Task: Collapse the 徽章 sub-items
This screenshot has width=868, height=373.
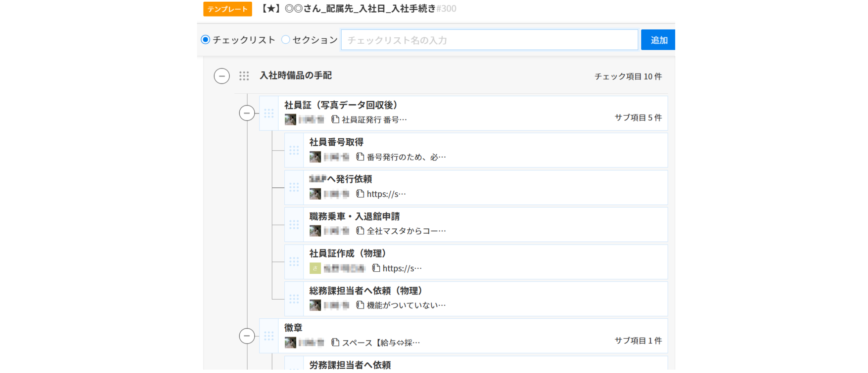Action: (x=247, y=336)
